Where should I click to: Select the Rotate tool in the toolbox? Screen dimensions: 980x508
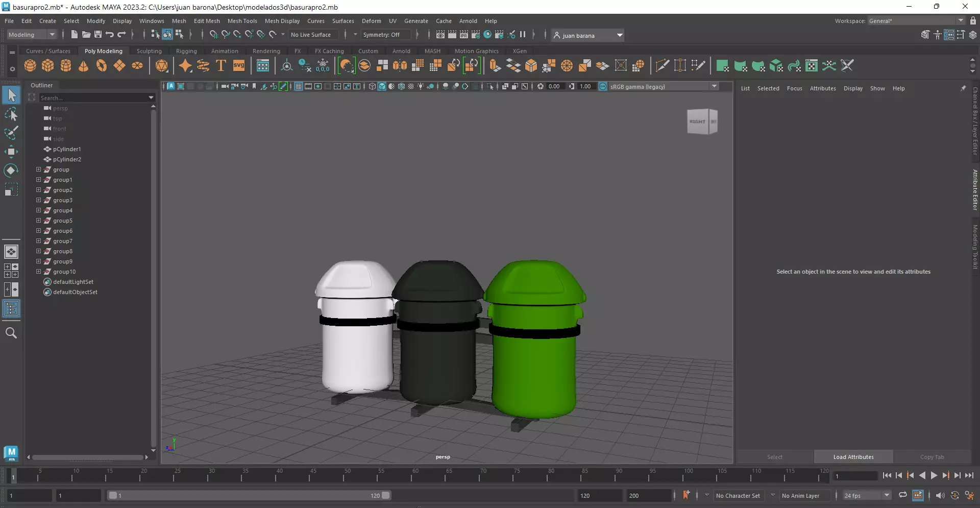[x=11, y=170]
